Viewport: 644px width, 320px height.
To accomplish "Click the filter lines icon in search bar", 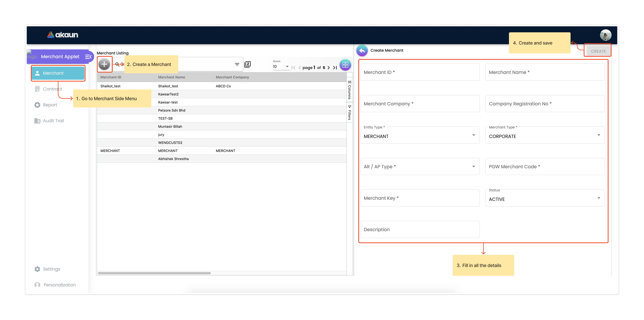I will pyautogui.click(x=237, y=65).
